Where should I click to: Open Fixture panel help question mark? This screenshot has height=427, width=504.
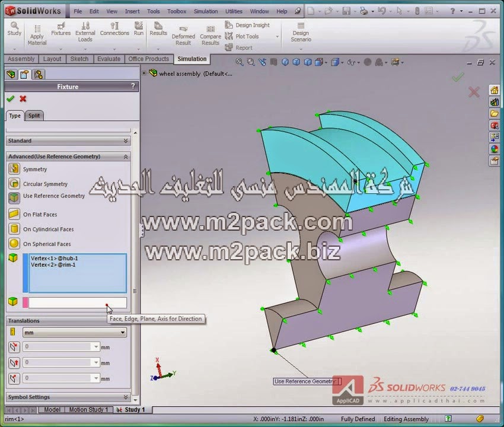[133, 86]
